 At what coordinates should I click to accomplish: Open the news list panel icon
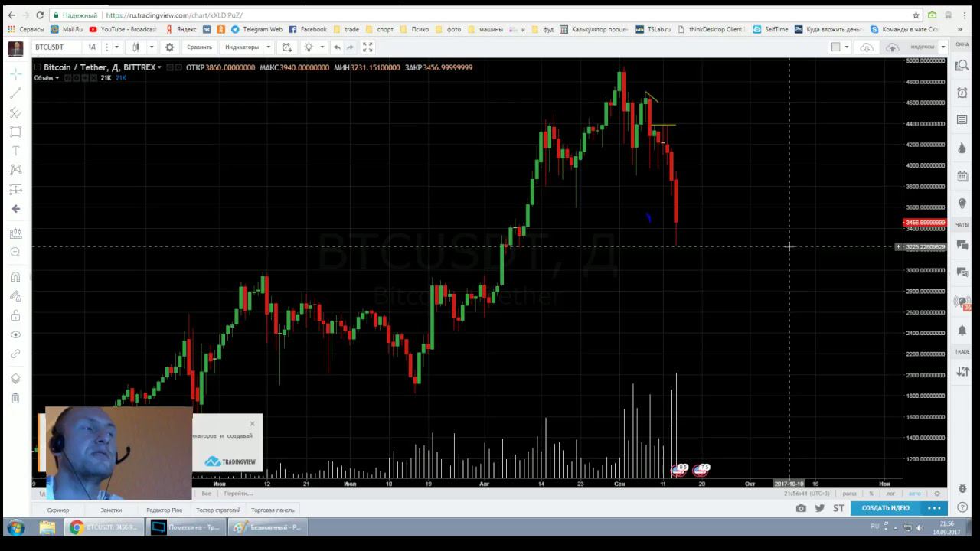(962, 120)
